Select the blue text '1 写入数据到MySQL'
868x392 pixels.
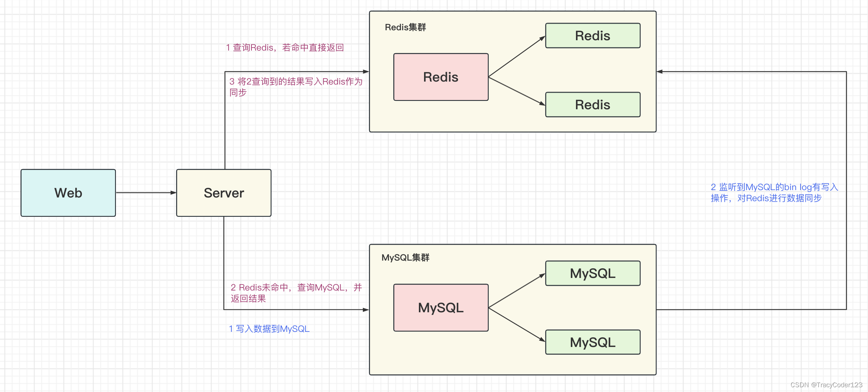(x=269, y=329)
